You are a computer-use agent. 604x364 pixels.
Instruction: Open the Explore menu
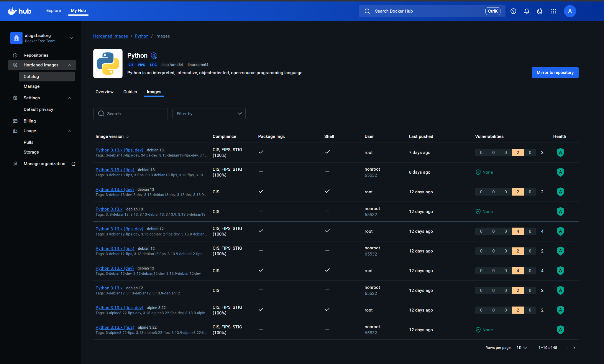point(53,10)
